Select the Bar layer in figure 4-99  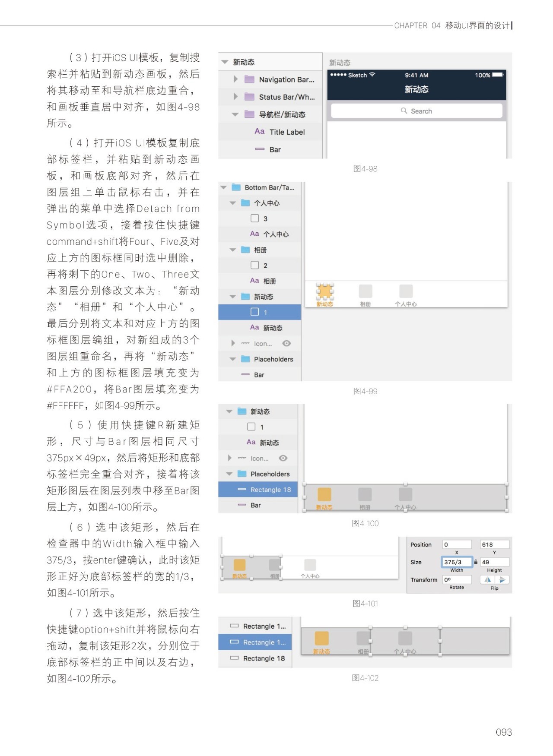click(260, 374)
